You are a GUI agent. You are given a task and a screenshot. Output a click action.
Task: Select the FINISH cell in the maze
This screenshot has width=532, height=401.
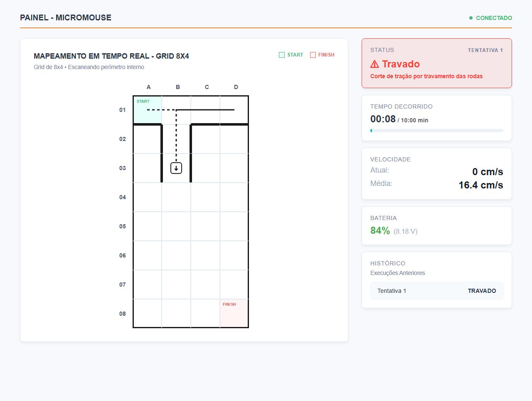(234, 313)
